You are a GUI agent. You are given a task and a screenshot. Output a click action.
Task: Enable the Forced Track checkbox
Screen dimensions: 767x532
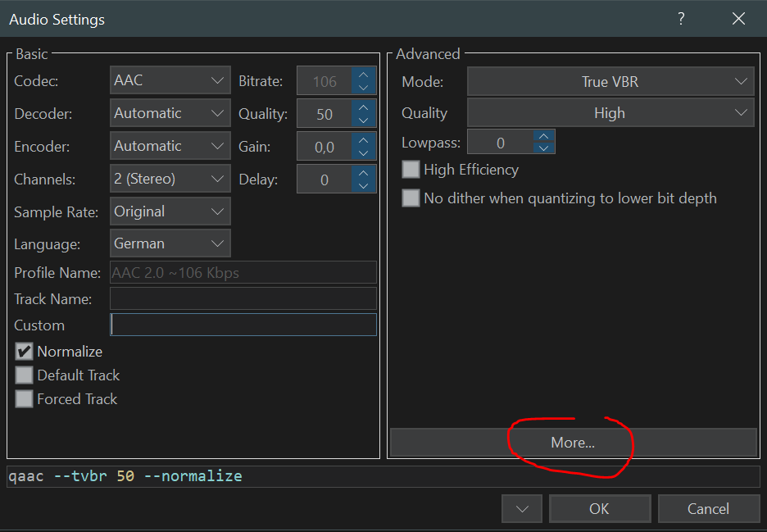(24, 398)
